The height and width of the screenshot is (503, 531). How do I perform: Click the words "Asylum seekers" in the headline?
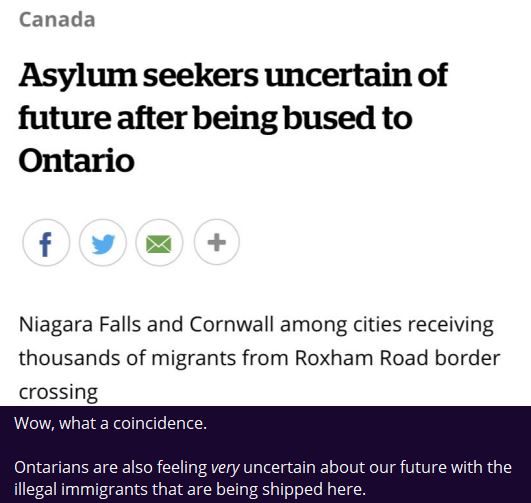point(138,76)
